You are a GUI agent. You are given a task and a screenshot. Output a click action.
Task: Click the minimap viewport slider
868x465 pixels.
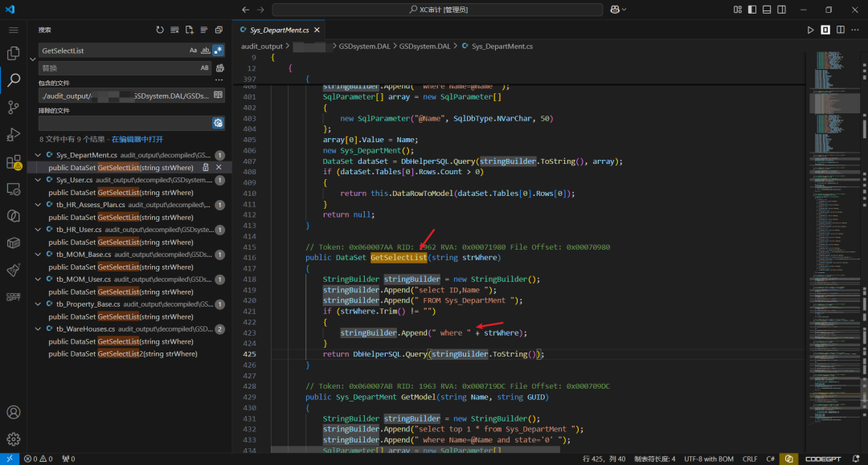click(x=835, y=104)
